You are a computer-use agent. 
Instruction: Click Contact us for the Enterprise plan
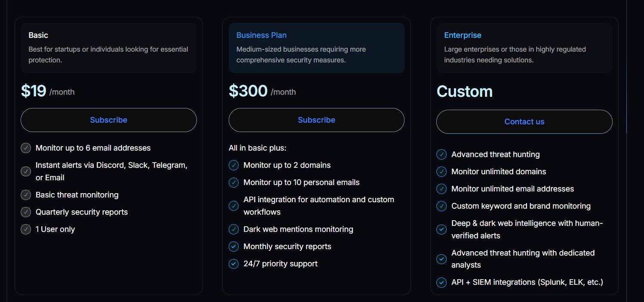tap(524, 121)
